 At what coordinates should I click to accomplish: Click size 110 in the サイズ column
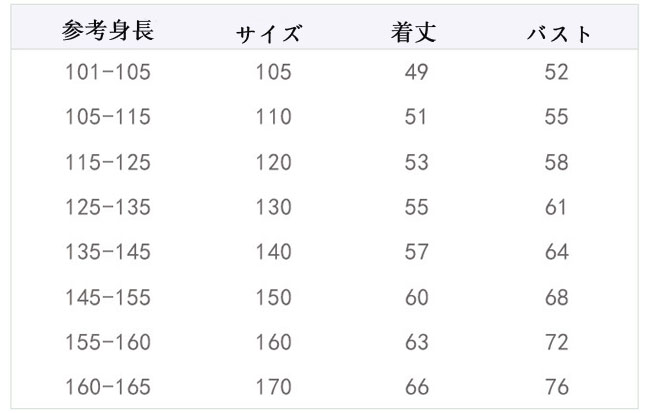pyautogui.click(x=272, y=117)
